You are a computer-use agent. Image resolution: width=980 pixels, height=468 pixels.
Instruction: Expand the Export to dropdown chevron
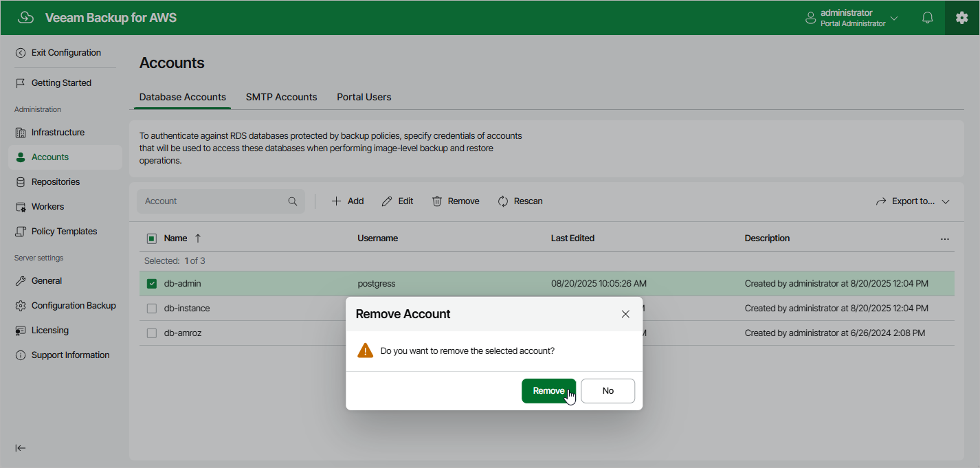coord(946,202)
